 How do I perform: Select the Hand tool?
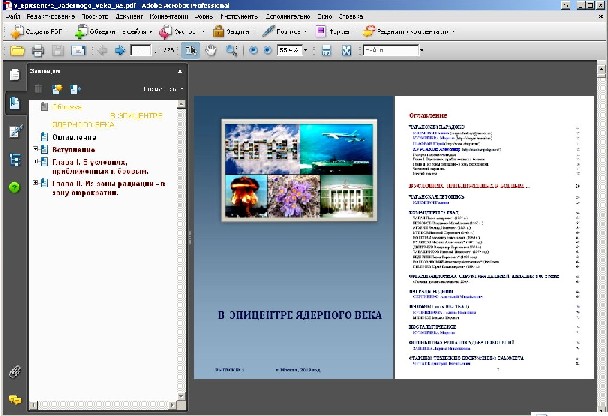pos(211,50)
